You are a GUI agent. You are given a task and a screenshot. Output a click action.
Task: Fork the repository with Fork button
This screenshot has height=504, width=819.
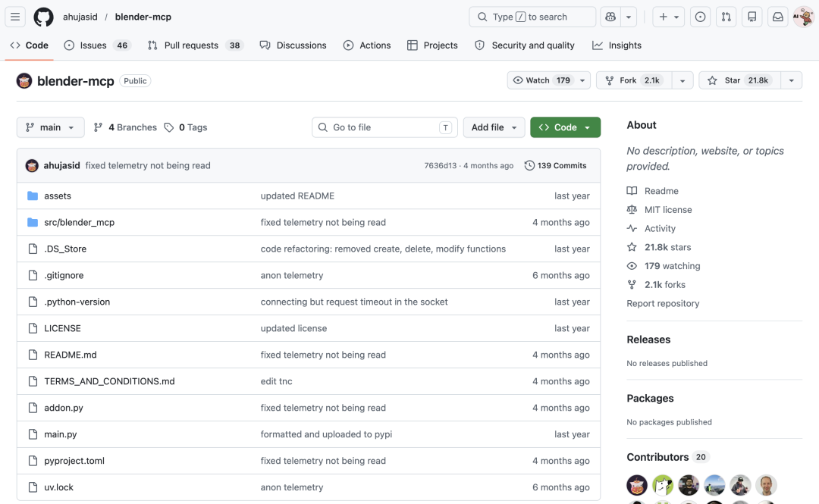point(633,80)
